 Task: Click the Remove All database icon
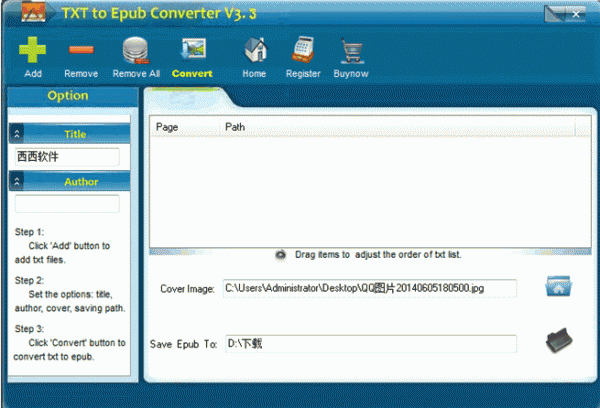point(136,50)
